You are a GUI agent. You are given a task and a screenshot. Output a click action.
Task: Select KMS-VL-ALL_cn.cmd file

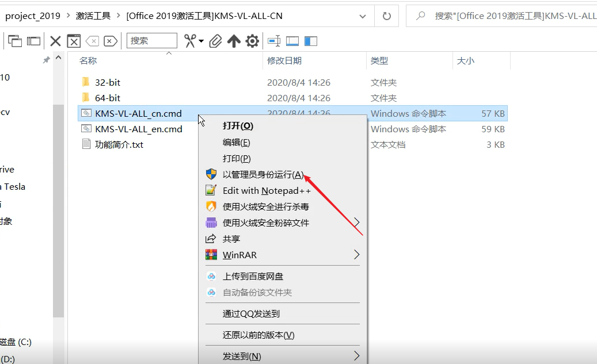[x=138, y=114]
